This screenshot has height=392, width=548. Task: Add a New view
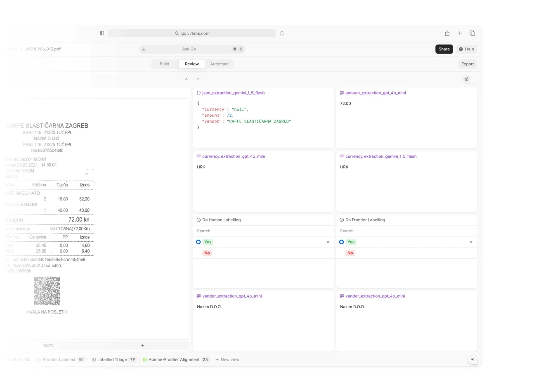click(227, 359)
